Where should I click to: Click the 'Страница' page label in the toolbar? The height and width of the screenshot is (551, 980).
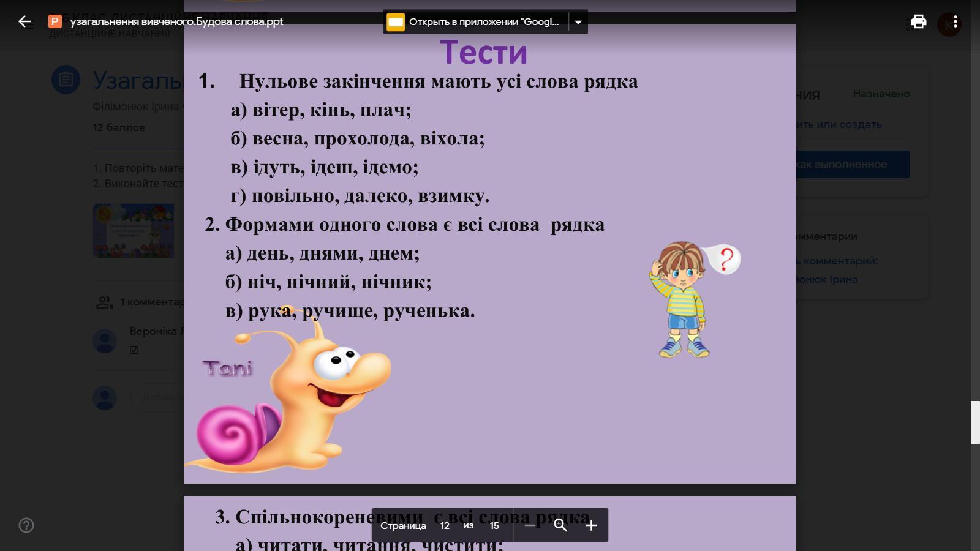click(403, 525)
